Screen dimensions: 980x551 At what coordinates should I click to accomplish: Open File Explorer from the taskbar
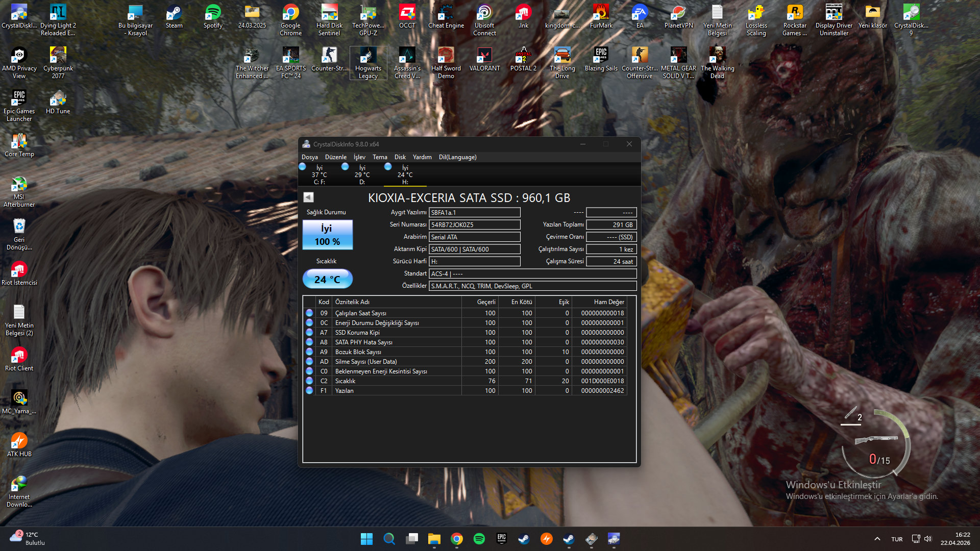tap(434, 539)
